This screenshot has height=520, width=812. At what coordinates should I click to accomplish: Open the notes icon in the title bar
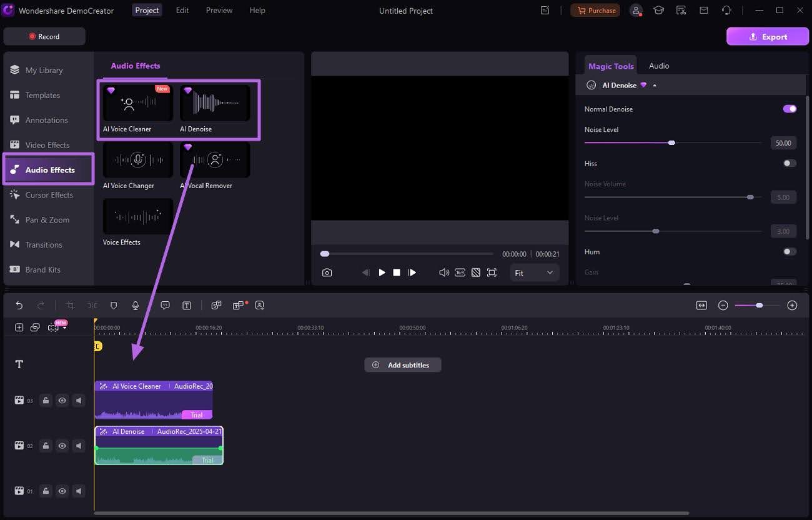click(x=545, y=11)
